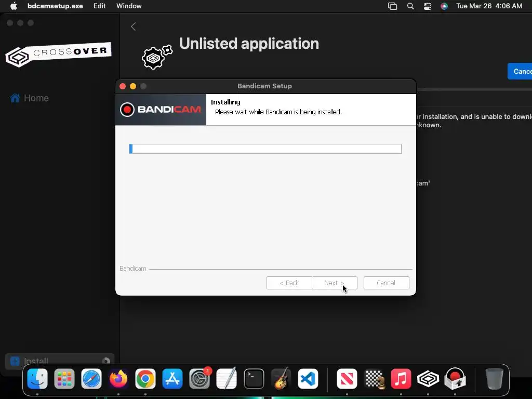This screenshot has width=532, height=399.
Task: Cancel the Bandicam installation
Action: (386, 283)
